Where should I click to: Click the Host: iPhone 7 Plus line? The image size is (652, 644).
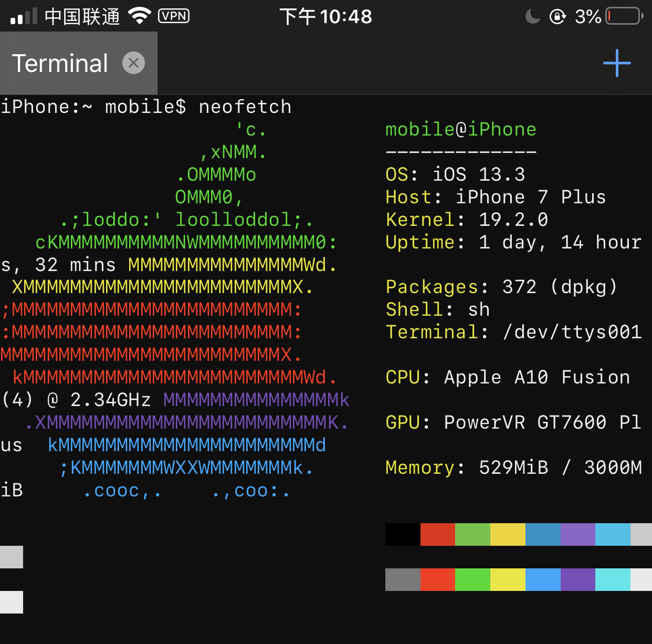point(496,197)
